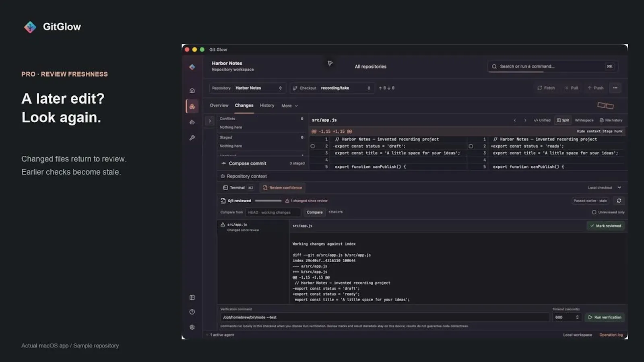The image size is (644, 362).
Task: Open the settings gear in the sidebar
Action: tap(192, 327)
